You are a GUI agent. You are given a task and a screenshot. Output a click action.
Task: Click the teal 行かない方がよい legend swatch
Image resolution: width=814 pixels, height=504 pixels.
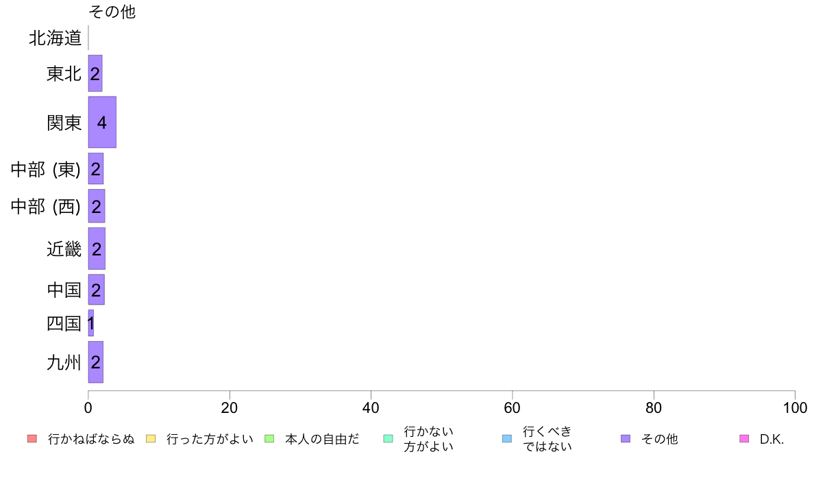(388, 438)
